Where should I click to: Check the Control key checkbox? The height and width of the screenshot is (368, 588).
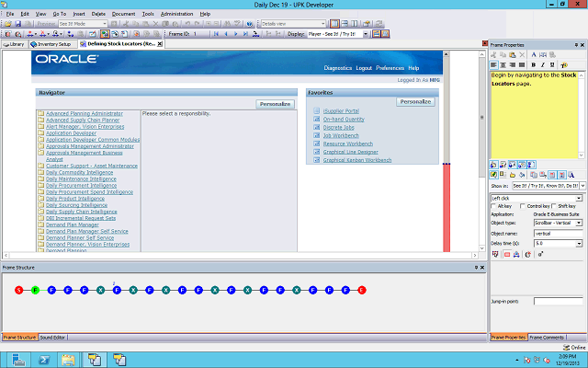[x=523, y=206]
